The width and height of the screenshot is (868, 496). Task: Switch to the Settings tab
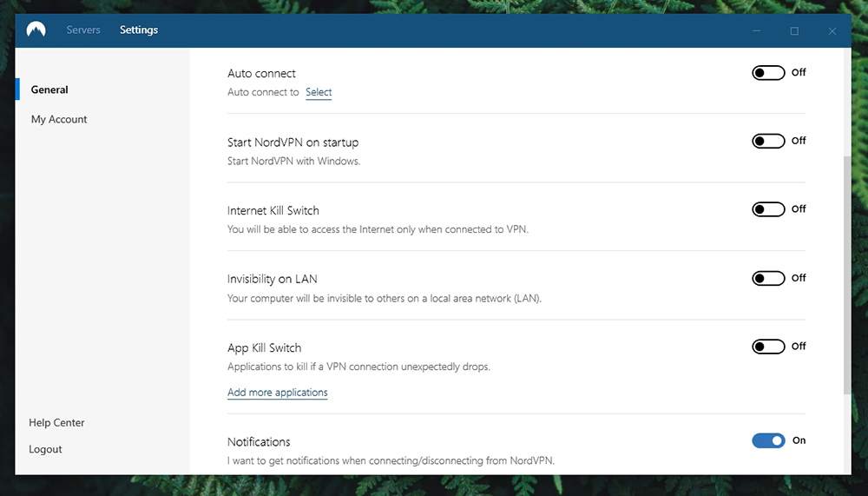[x=139, y=30]
